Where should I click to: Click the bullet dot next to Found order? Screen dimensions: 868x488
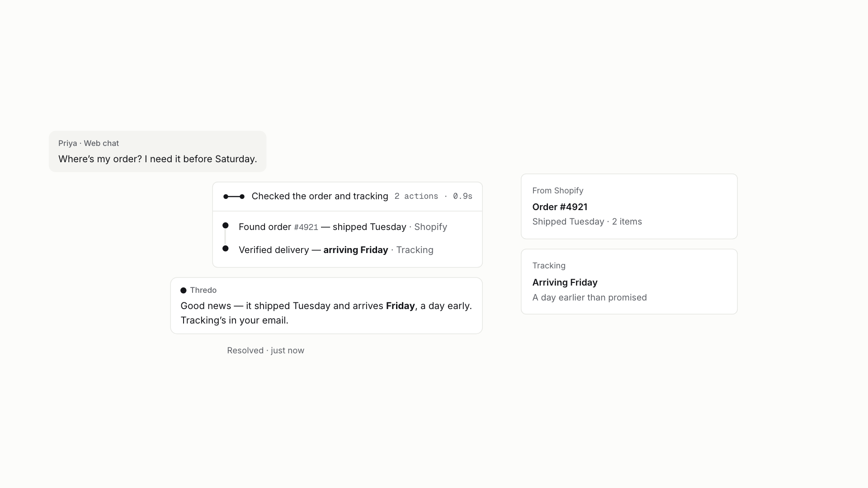point(226,225)
